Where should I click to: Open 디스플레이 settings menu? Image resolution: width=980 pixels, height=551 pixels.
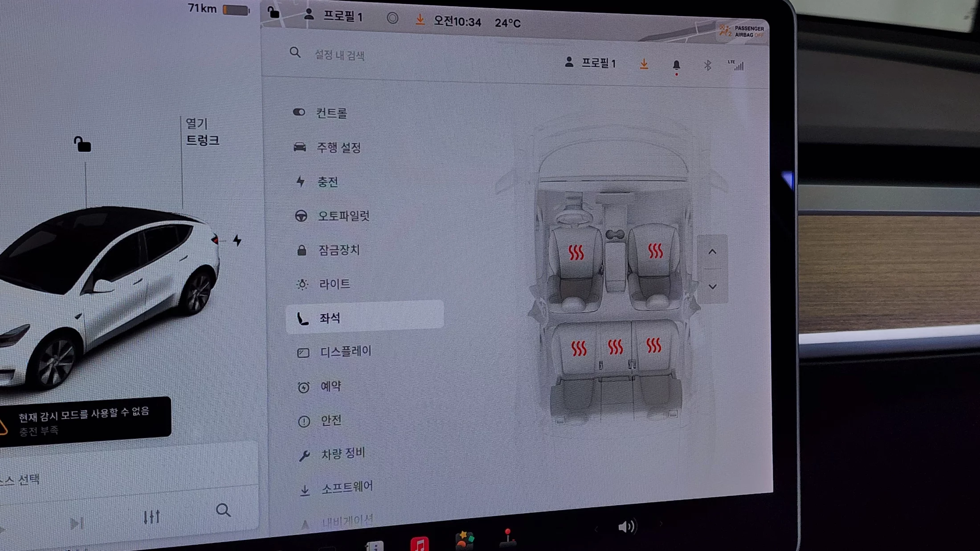[x=346, y=352]
